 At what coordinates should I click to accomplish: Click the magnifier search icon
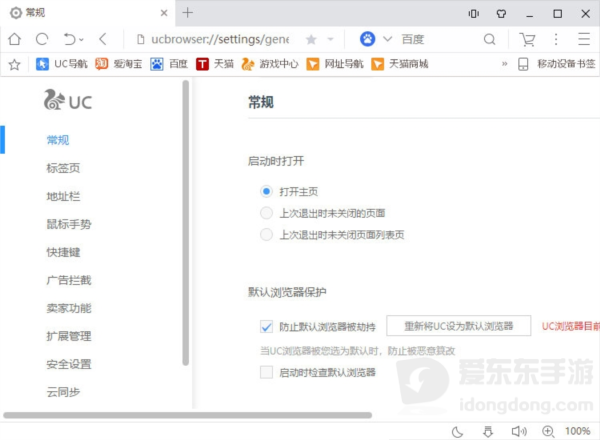click(489, 39)
